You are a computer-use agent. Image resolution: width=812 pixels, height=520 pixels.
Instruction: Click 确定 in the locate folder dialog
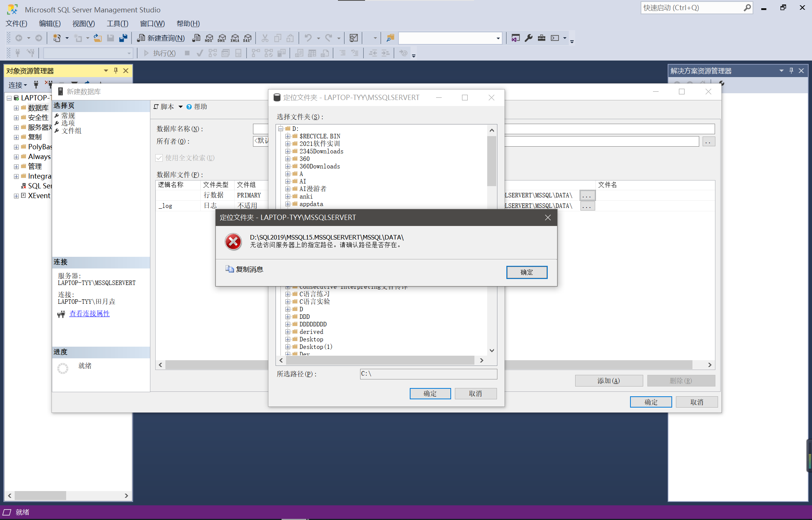pos(430,394)
